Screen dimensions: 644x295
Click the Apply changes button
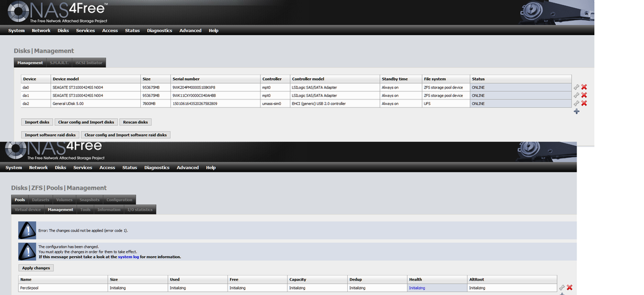coord(36,268)
